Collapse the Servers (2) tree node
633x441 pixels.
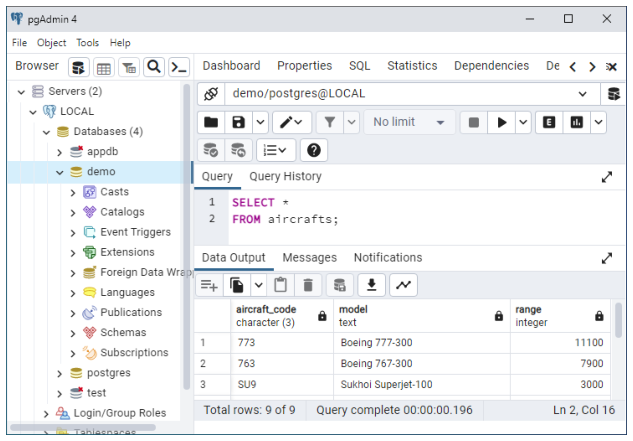coord(21,92)
